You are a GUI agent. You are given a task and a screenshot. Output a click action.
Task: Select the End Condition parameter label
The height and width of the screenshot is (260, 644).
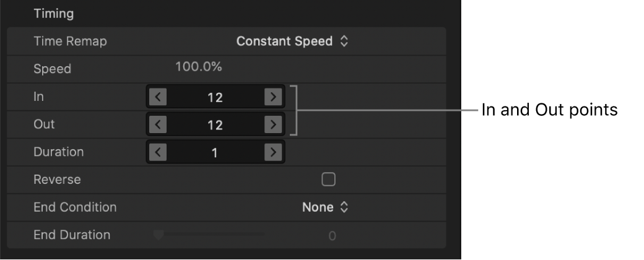[75, 207]
